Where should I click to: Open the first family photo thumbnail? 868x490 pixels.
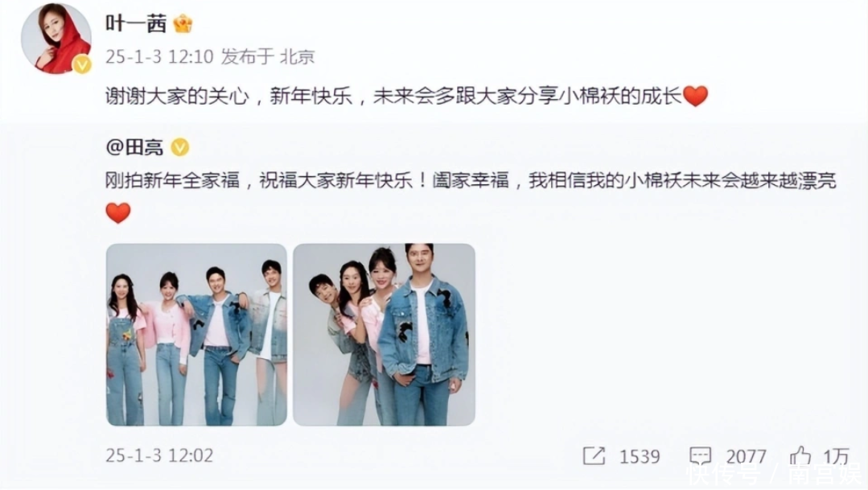(x=196, y=335)
